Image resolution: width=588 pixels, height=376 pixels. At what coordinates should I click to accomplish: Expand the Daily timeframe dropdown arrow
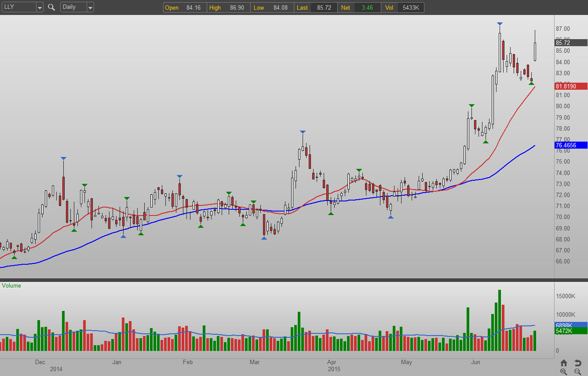[x=90, y=7]
